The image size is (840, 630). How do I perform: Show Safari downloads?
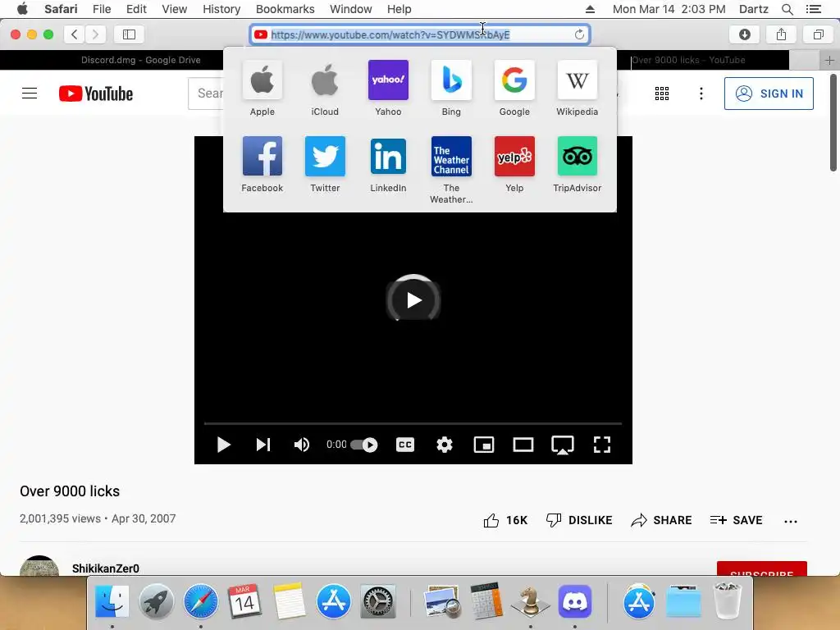pyautogui.click(x=745, y=34)
